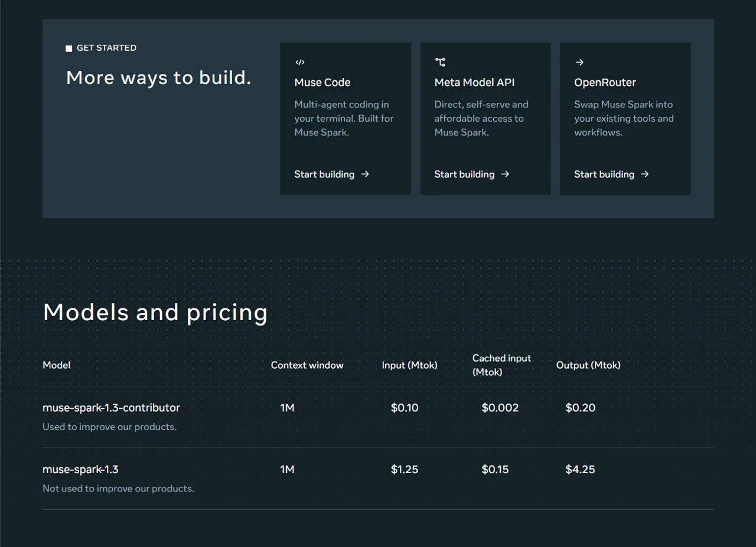This screenshot has height=547, width=756.
Task: Open Start building link under Muse Code
Action: 332,174
